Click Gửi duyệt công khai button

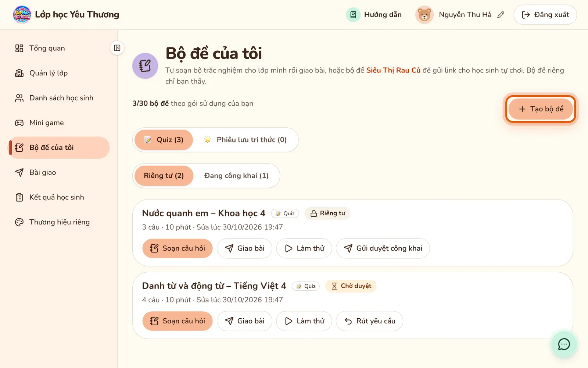point(383,248)
